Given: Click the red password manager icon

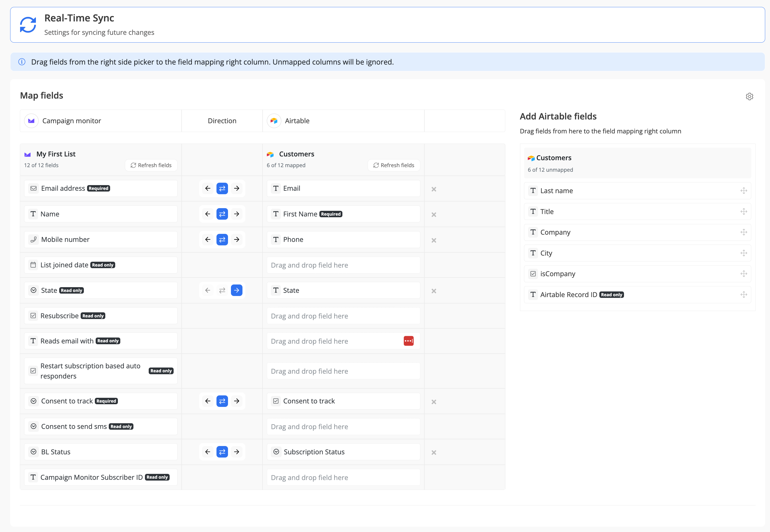Looking at the screenshot, I should 409,341.
